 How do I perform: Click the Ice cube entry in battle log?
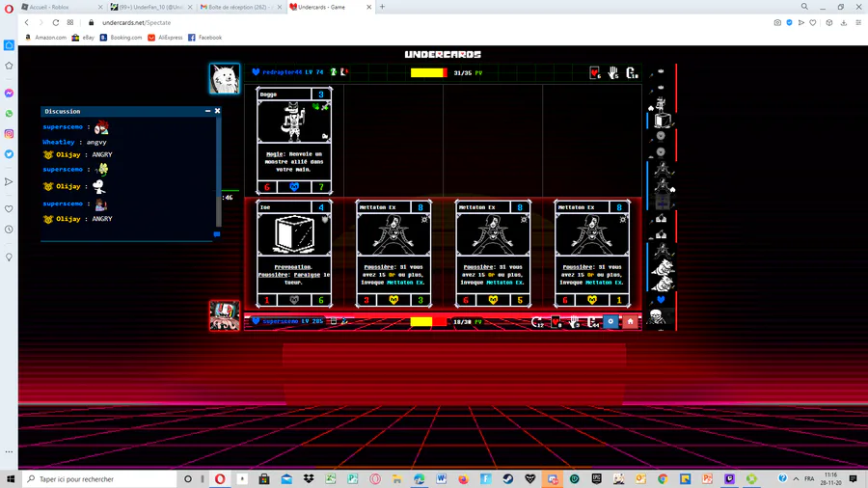coord(663,119)
